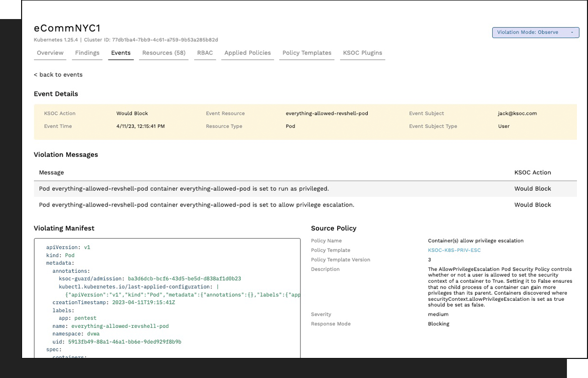
Task: Click the event time 4/11/23, 12:15:41 PM
Action: (x=140, y=126)
